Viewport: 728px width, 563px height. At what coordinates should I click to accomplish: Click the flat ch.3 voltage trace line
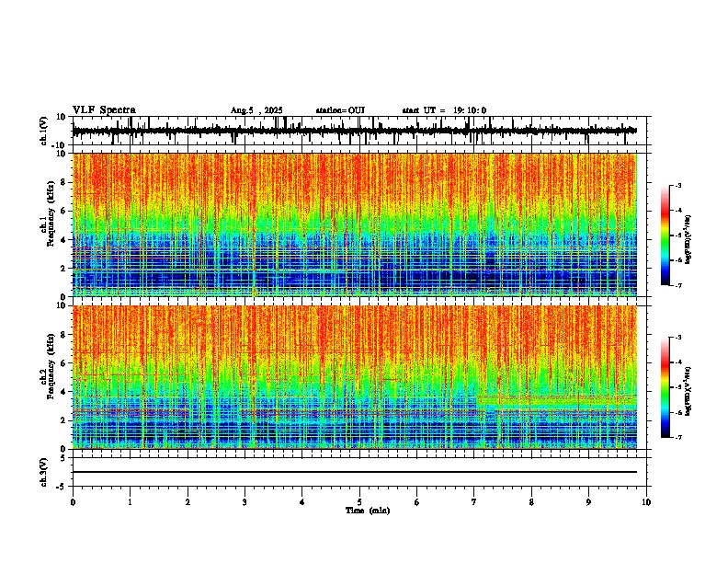[354, 472]
